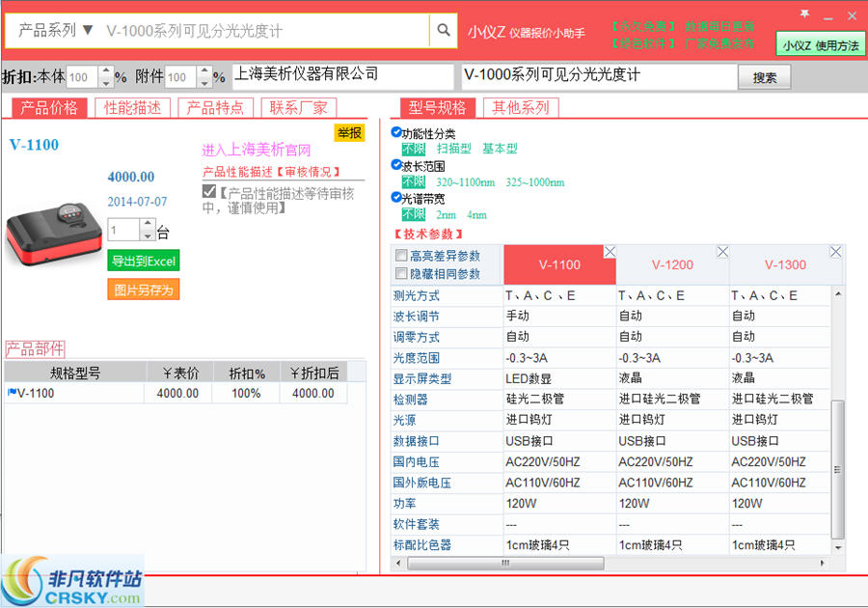Click the table scroll right arrow
This screenshot has height=608, width=868.
(x=823, y=564)
